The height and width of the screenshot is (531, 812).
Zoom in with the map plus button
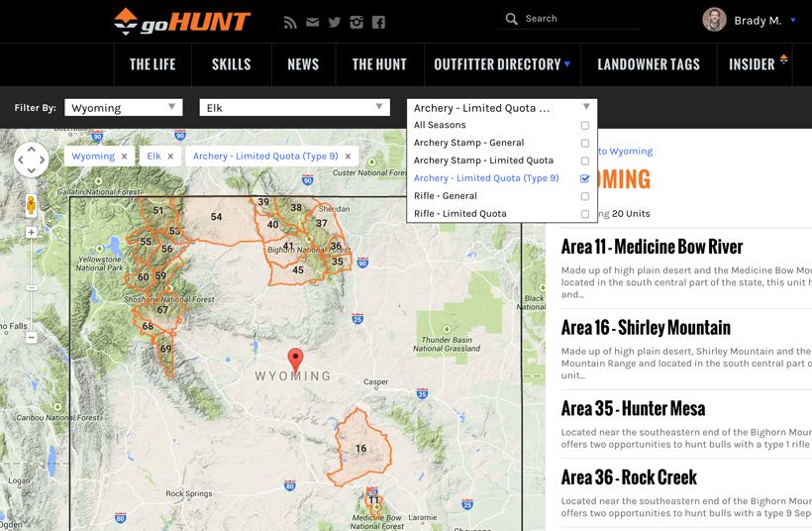tap(31, 232)
